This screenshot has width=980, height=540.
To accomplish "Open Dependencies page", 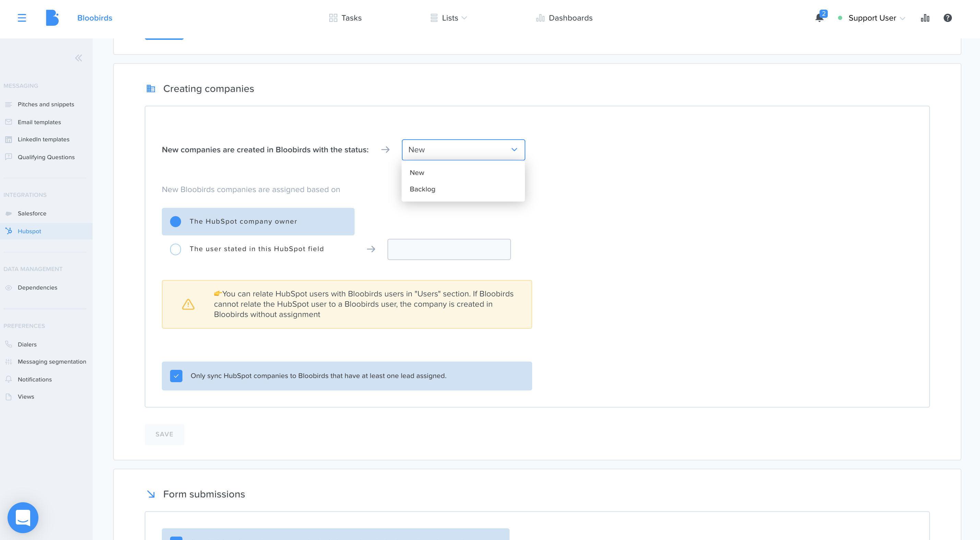I will point(37,287).
